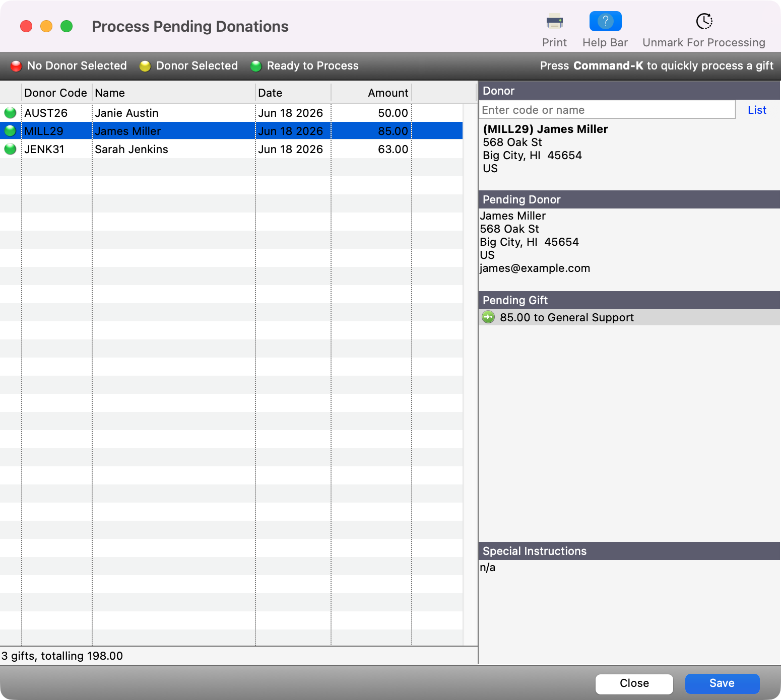Click the 85.00 amount cell in the table
Image resolution: width=781 pixels, height=700 pixels.
point(393,131)
